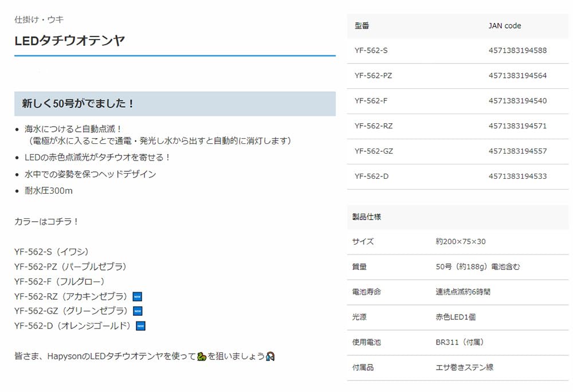Viewport: 573px width, 392px height.
Task: Click the 製品仕様 section header
Action: point(367,217)
